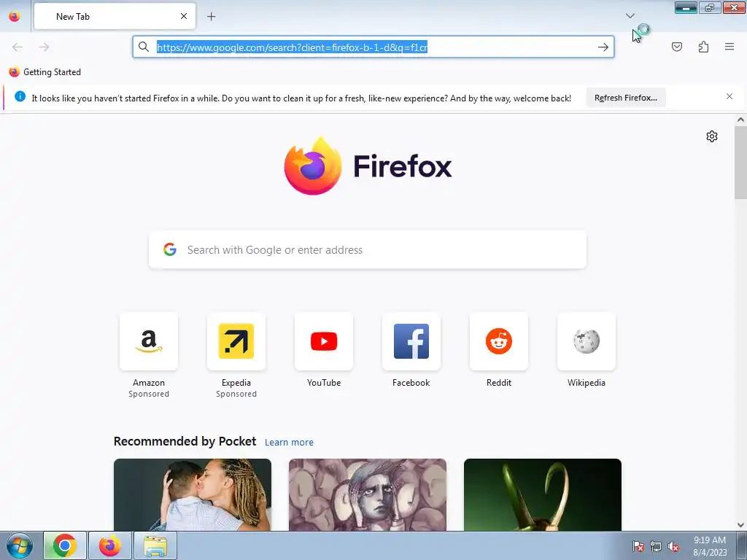The image size is (747, 560).
Task: Click the vertical scrollbar thumb
Action: tap(740, 163)
